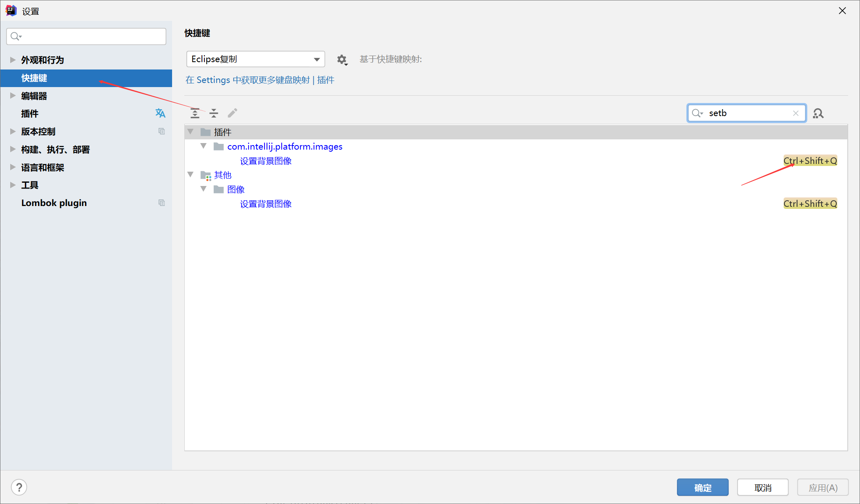Collapse the com.intellij.platform.images node
Image resolution: width=860 pixels, height=504 pixels.
click(204, 146)
